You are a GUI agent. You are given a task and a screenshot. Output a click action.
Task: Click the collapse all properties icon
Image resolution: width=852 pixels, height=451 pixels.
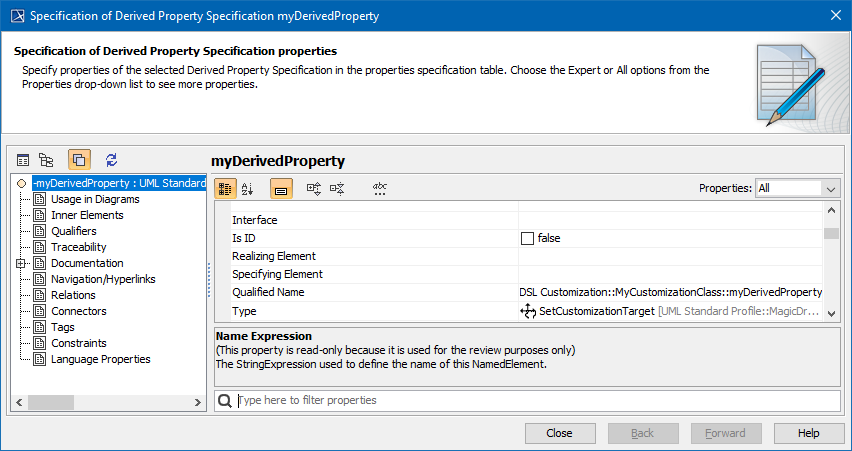[337, 188]
